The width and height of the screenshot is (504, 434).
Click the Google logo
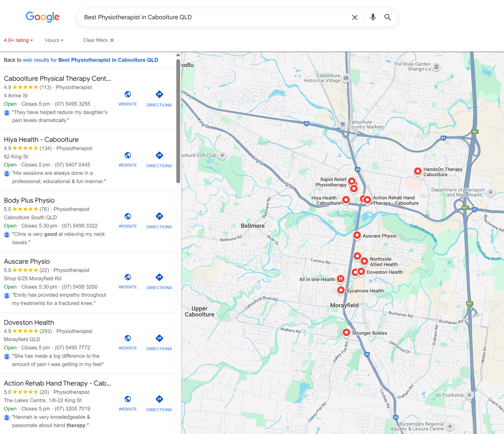point(43,17)
